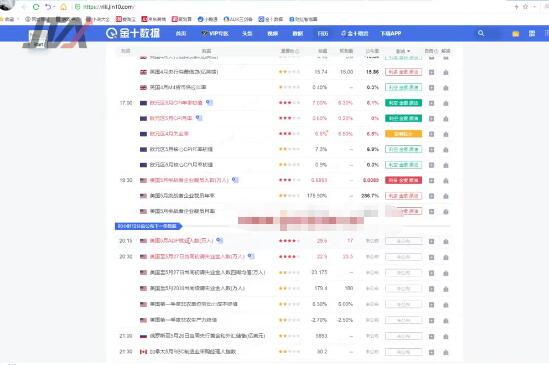Viewport: 549px width, 365px height.
Task: Click the bell icon in the 19:30 US row
Action: 446,181
